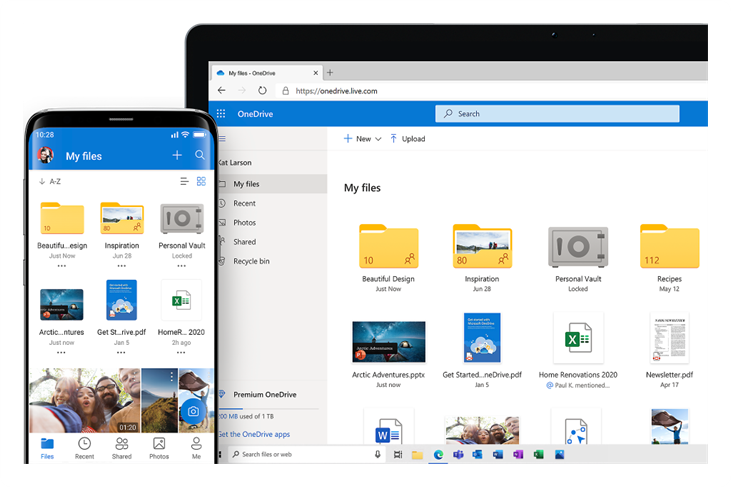Open more options under Arctic...ntures
731x487 pixels.
pyautogui.click(x=61, y=353)
